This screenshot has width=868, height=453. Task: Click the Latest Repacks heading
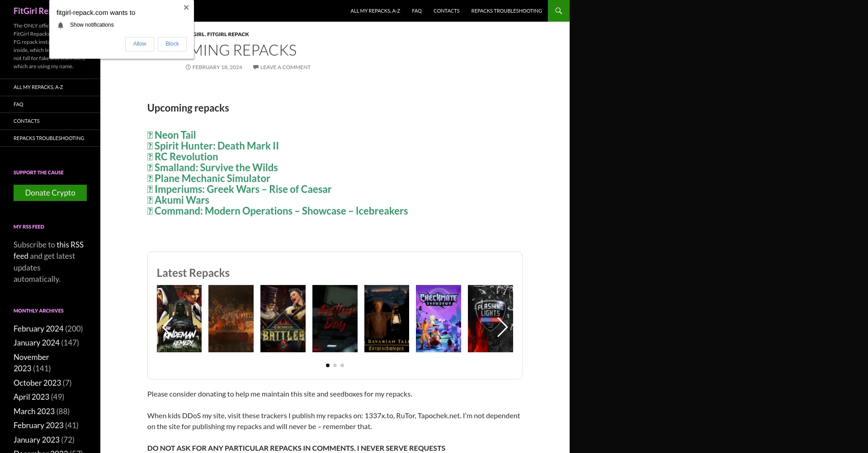tap(193, 273)
